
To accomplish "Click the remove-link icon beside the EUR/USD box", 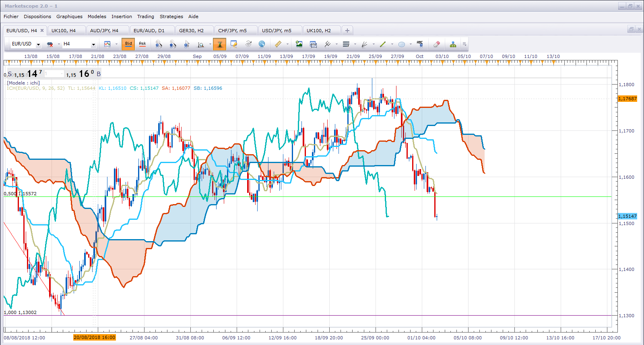I will [x=50, y=44].
